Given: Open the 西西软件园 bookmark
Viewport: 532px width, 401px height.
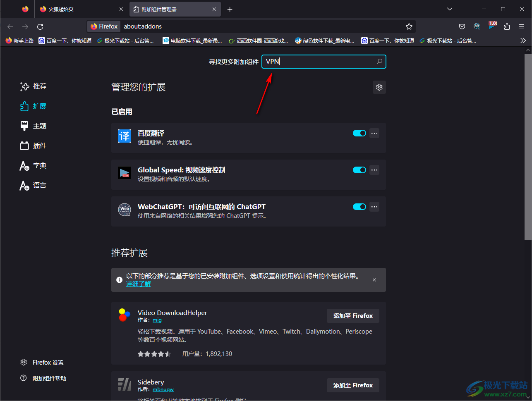Looking at the screenshot, I should click(x=259, y=41).
